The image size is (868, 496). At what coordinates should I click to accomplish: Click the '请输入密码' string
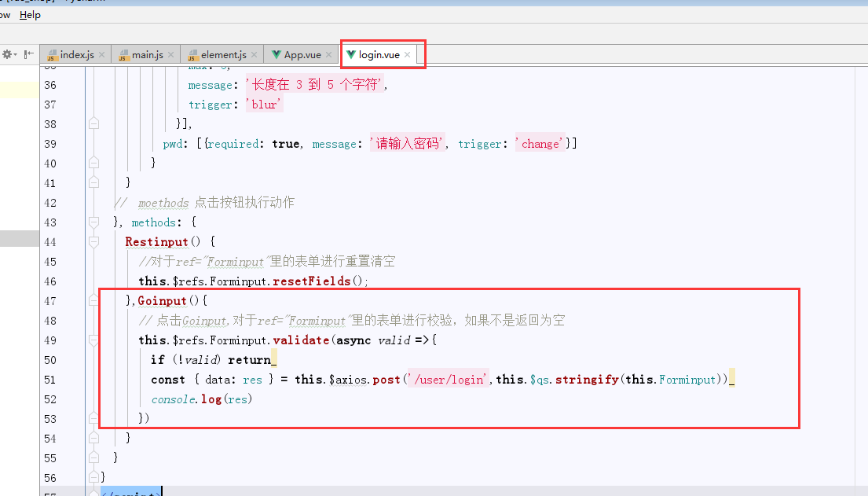point(408,144)
